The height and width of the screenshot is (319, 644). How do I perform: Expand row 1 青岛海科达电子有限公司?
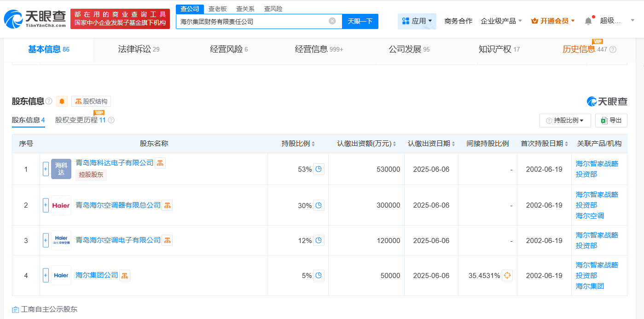pos(46,169)
